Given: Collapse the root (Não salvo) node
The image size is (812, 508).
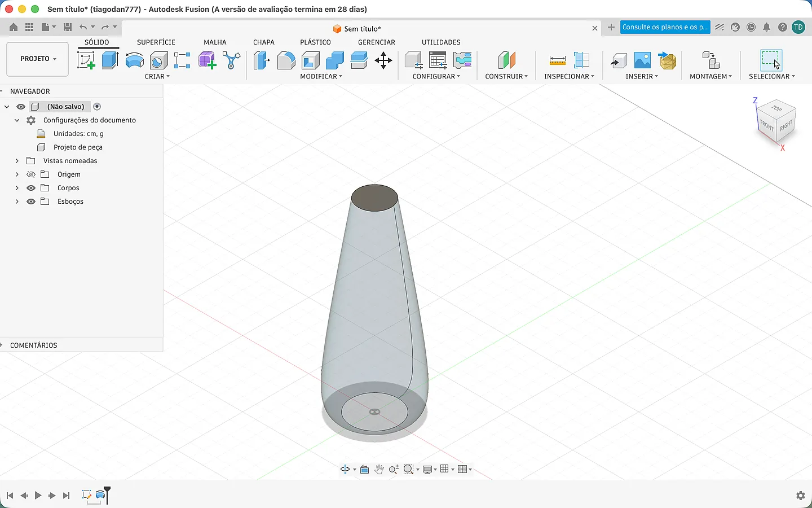Looking at the screenshot, I should tap(7, 107).
